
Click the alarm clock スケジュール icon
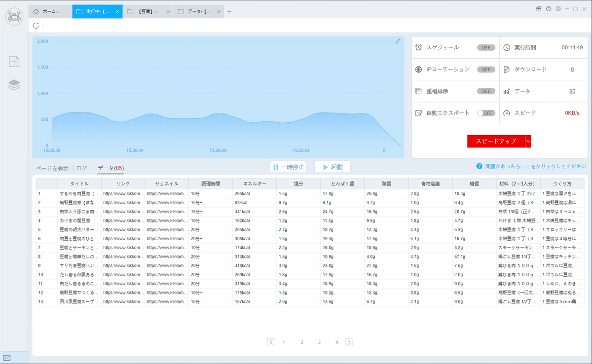pyautogui.click(x=418, y=47)
